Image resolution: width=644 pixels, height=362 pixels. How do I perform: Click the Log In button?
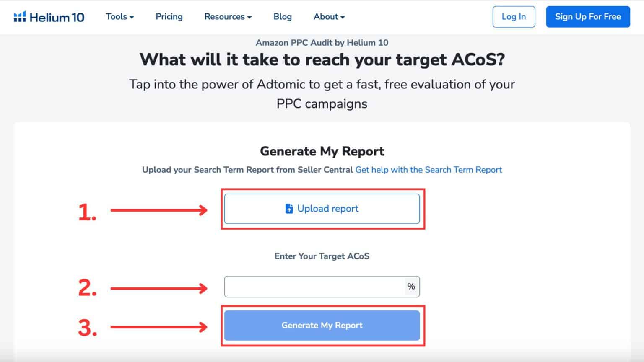tap(514, 17)
